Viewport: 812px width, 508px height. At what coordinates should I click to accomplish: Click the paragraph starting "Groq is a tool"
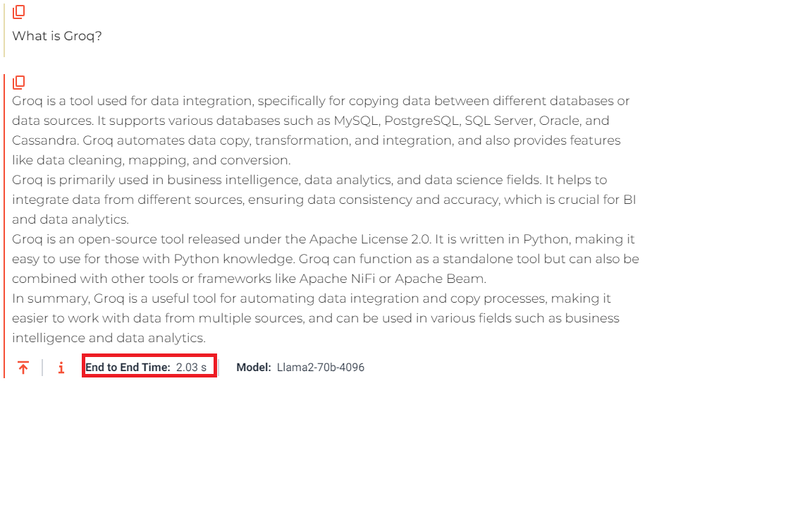pos(321,130)
